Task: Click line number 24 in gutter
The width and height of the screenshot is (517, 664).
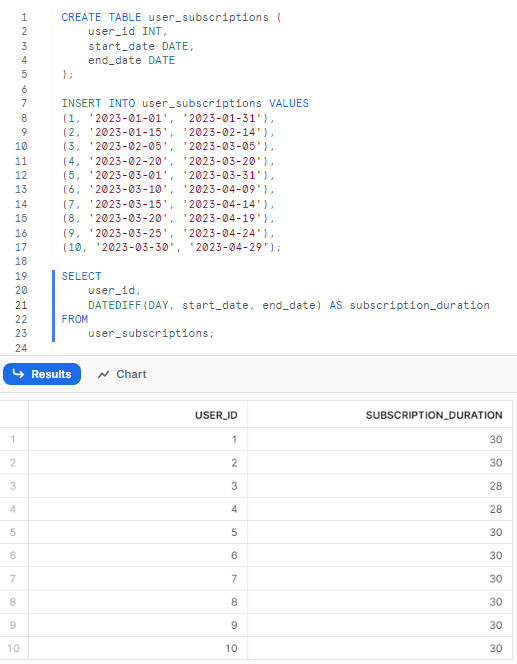Action: pyautogui.click(x=21, y=349)
